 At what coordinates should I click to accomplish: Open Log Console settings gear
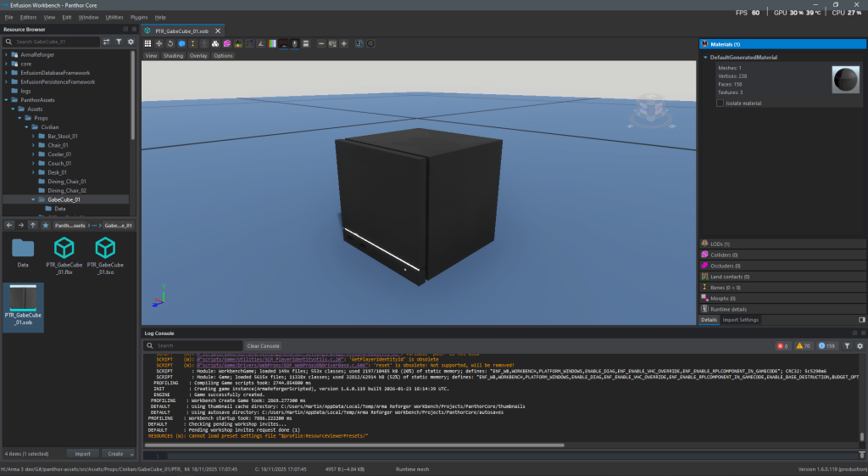click(860, 346)
